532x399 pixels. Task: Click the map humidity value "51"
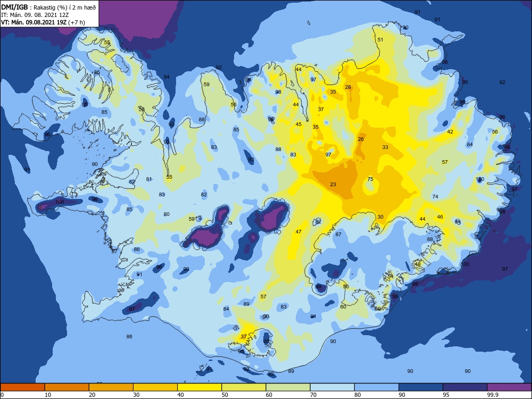point(381,39)
